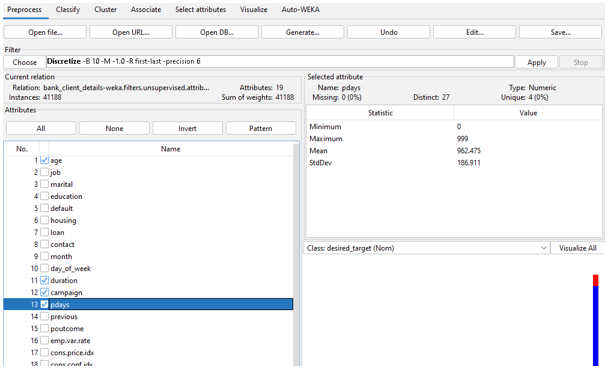Click the Name column header in attributes

pos(171,149)
